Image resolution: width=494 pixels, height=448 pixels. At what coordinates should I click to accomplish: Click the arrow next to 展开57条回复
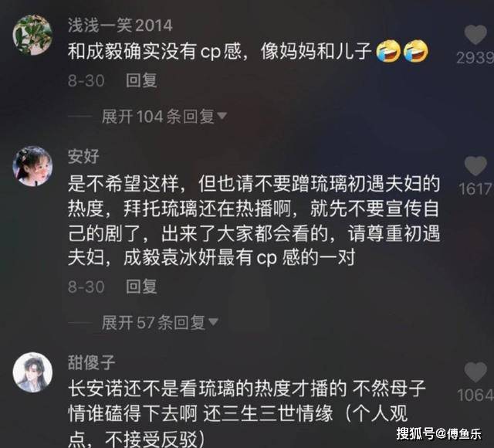pos(213,322)
